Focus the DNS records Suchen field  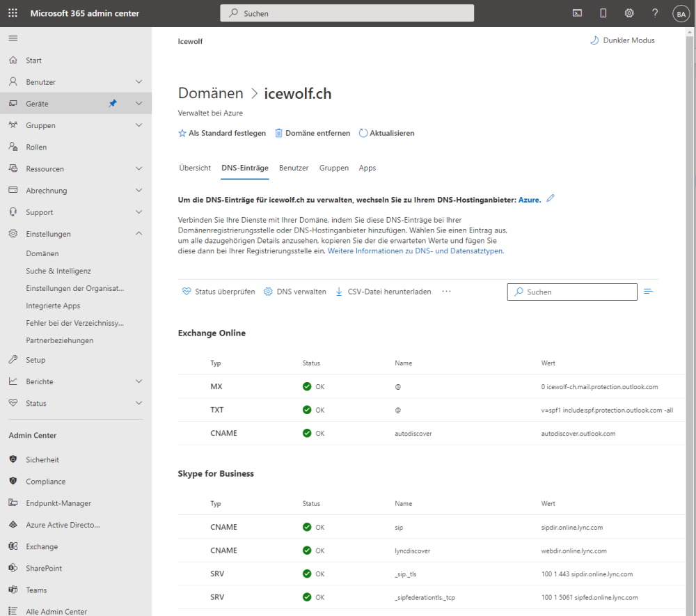tap(572, 292)
